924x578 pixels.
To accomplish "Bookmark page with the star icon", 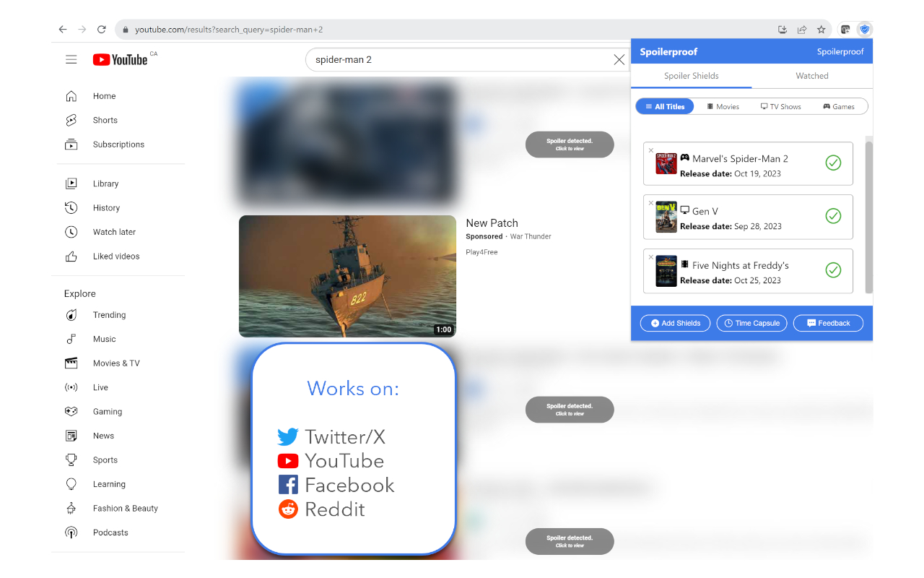I will pyautogui.click(x=821, y=30).
